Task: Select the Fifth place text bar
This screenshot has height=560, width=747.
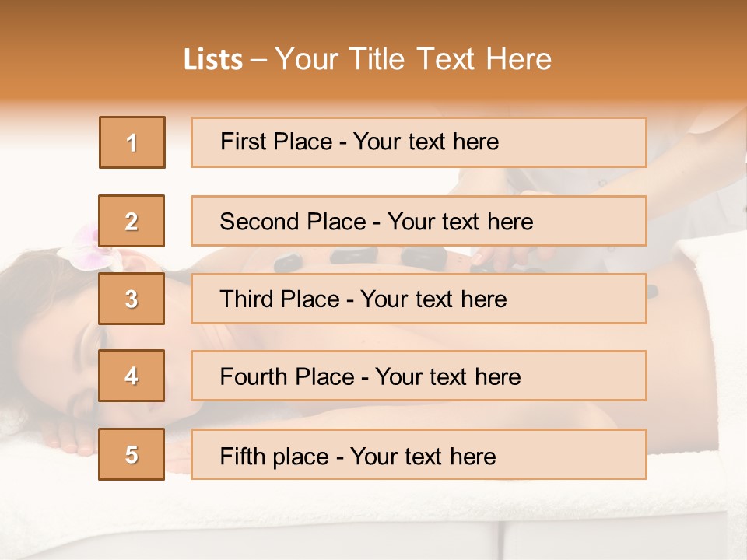Action: tap(419, 454)
